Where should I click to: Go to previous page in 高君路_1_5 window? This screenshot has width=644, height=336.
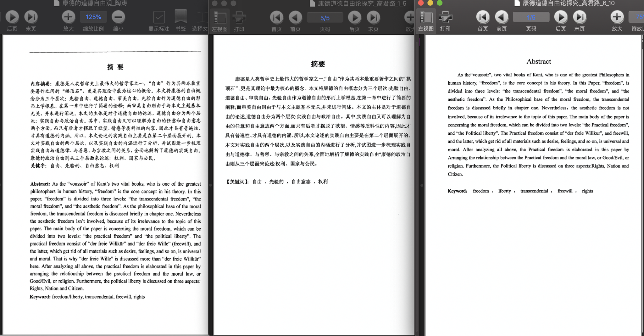(x=295, y=18)
